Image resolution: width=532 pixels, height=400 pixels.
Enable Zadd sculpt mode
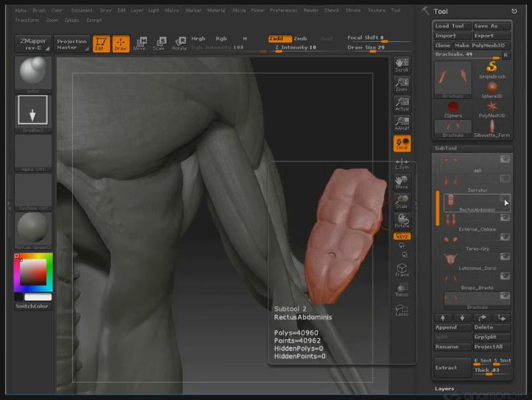click(x=280, y=38)
